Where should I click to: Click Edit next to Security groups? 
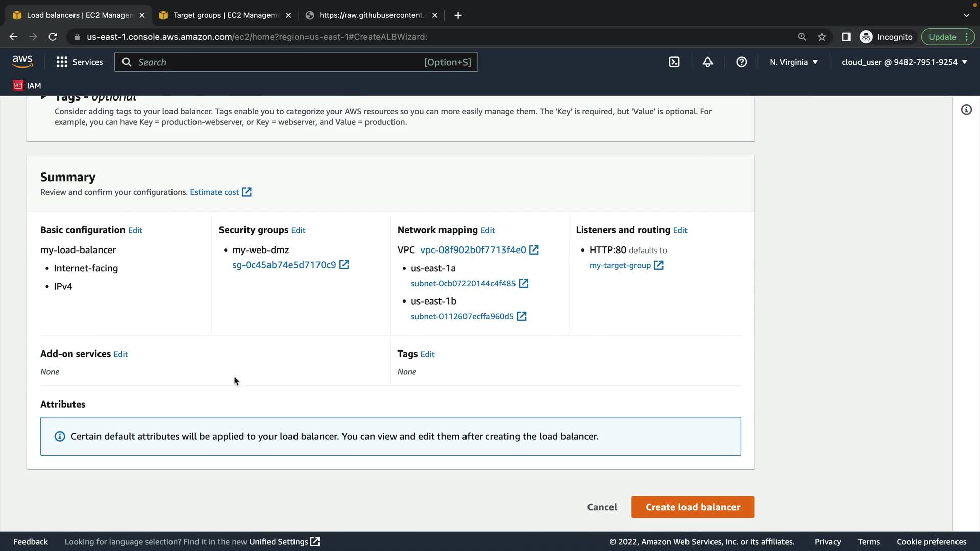tap(298, 230)
